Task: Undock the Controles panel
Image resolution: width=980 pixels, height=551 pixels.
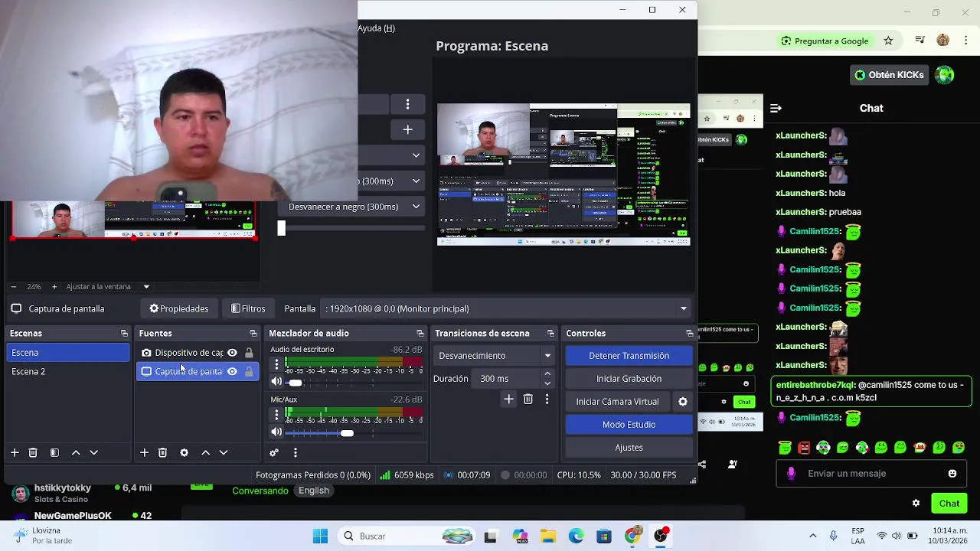Action: pos(690,334)
